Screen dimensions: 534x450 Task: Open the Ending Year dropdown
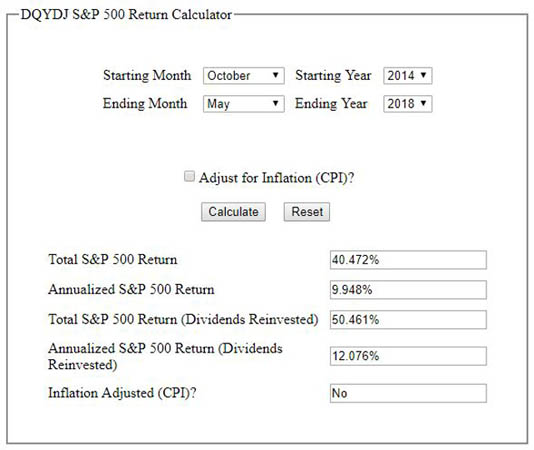coord(408,104)
